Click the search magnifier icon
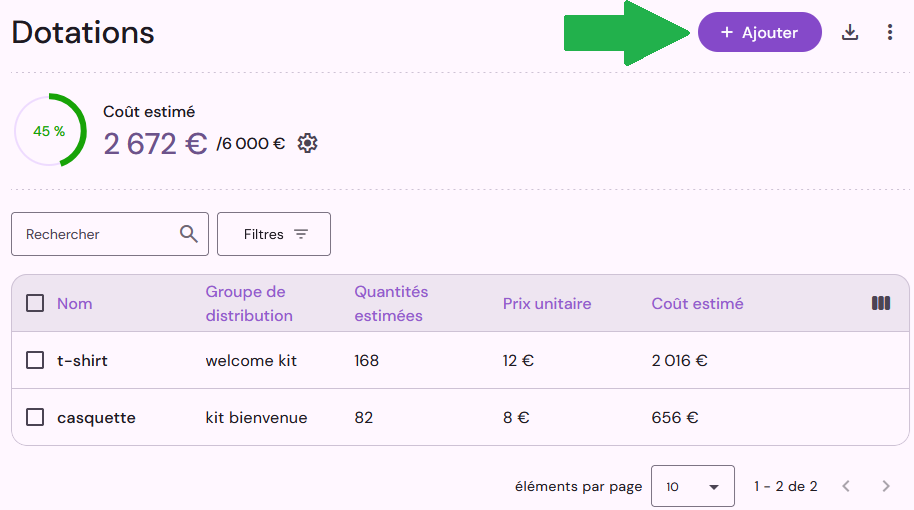 (x=188, y=234)
